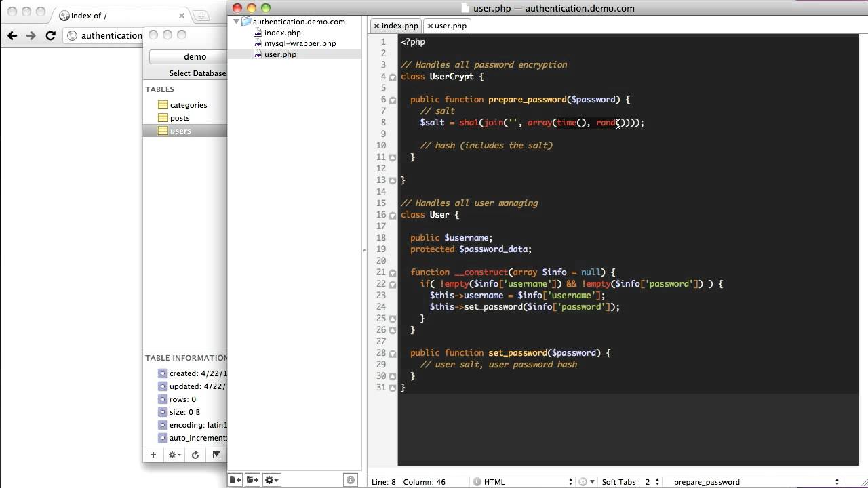Open the HTML language selector
This screenshot has height=488, width=868.
pyautogui.click(x=522, y=482)
